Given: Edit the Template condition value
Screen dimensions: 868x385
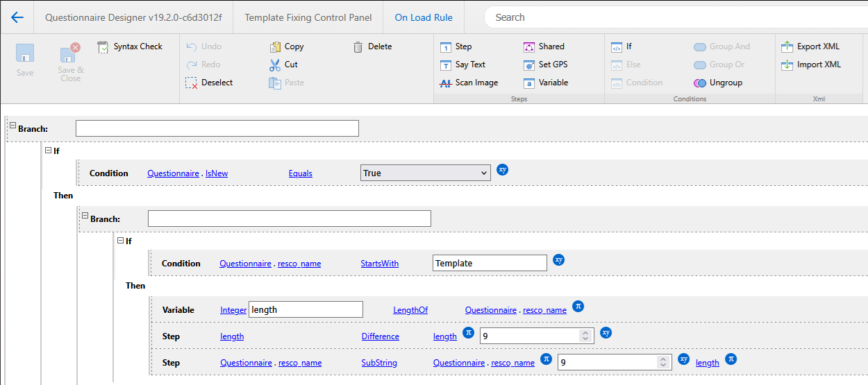Looking at the screenshot, I should coord(490,263).
